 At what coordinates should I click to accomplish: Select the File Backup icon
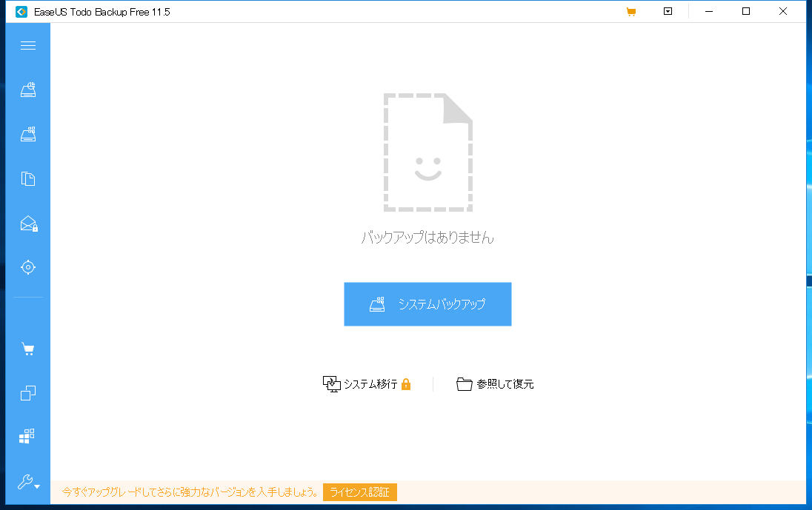coord(28,178)
